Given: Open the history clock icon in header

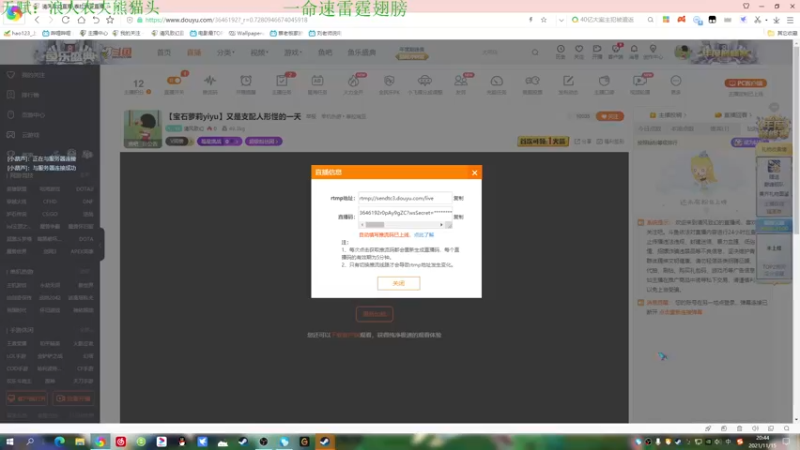Looking at the screenshot, I should pos(560,51).
